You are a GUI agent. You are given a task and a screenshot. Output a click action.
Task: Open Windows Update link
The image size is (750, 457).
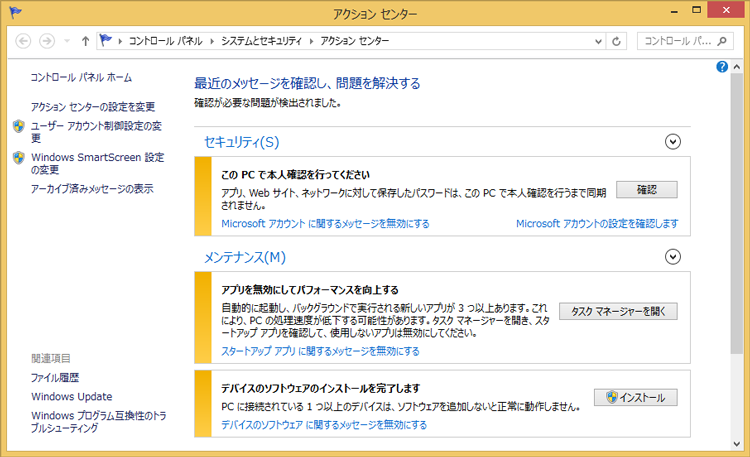click(71, 396)
